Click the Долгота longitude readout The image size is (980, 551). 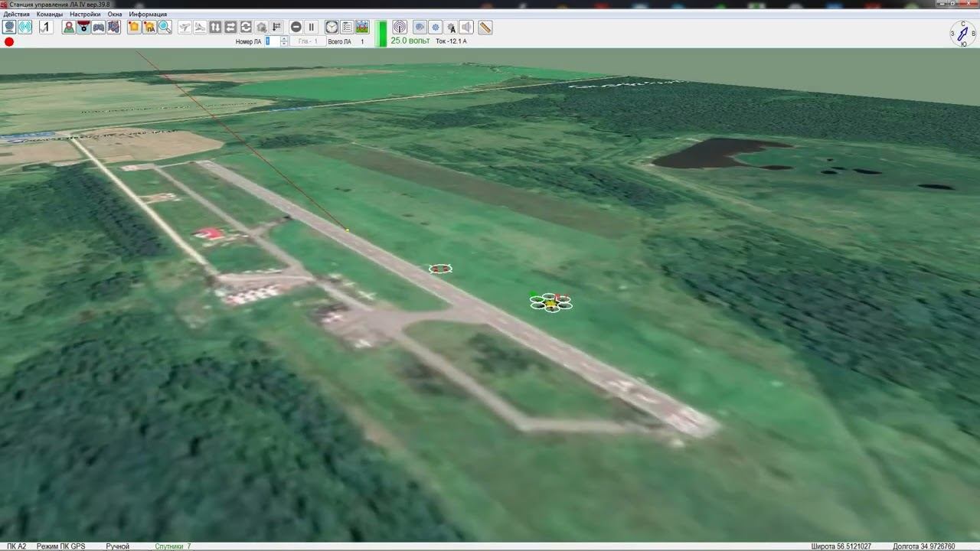pyautogui.click(x=924, y=546)
